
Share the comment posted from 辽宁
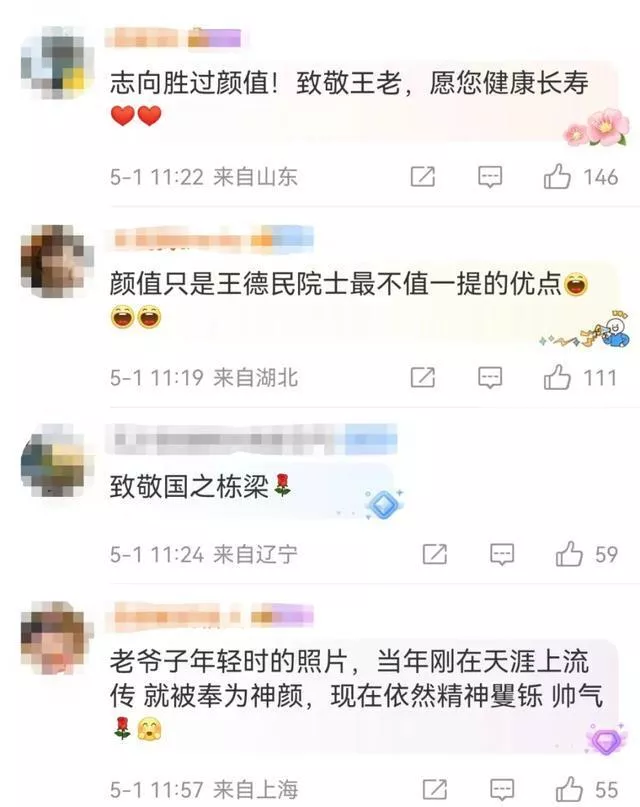click(x=435, y=554)
